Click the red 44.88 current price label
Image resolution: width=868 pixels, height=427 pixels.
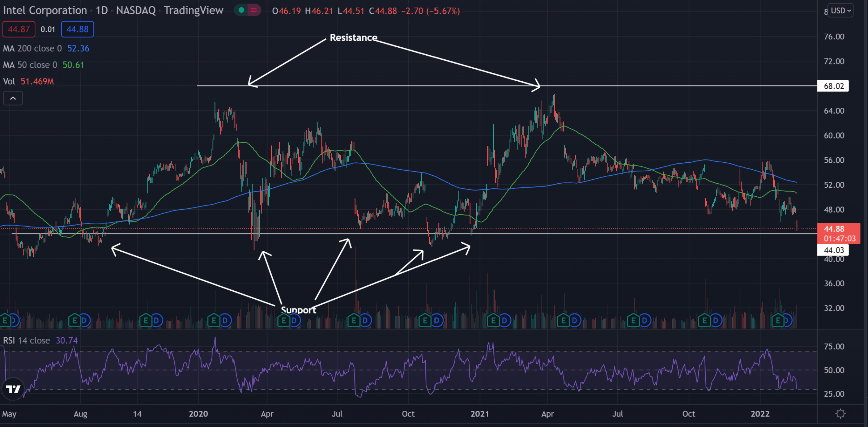(x=838, y=233)
